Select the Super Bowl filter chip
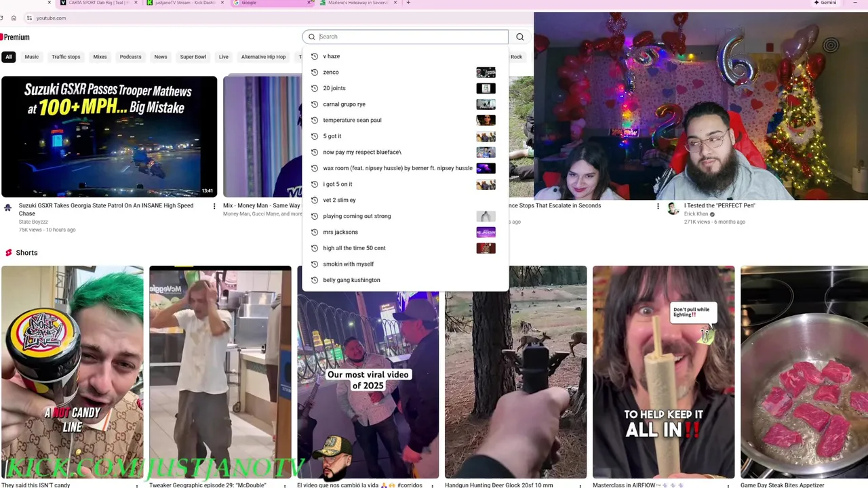868x488 pixels. coord(193,57)
